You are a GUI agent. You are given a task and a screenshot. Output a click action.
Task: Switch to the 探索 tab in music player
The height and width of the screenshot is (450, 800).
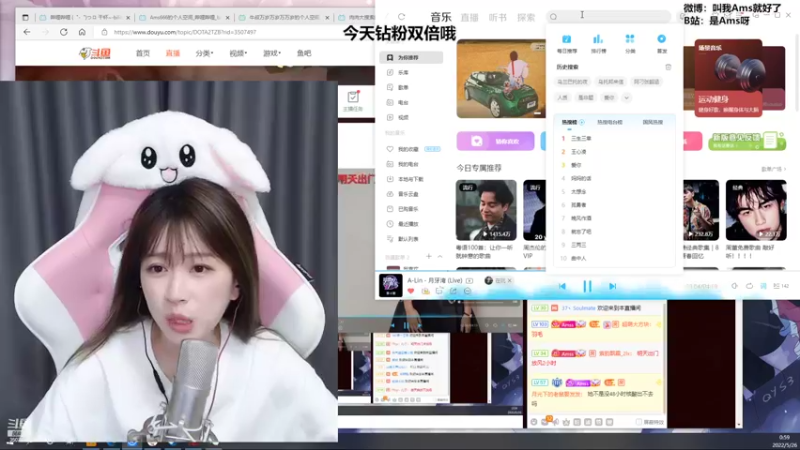click(526, 17)
